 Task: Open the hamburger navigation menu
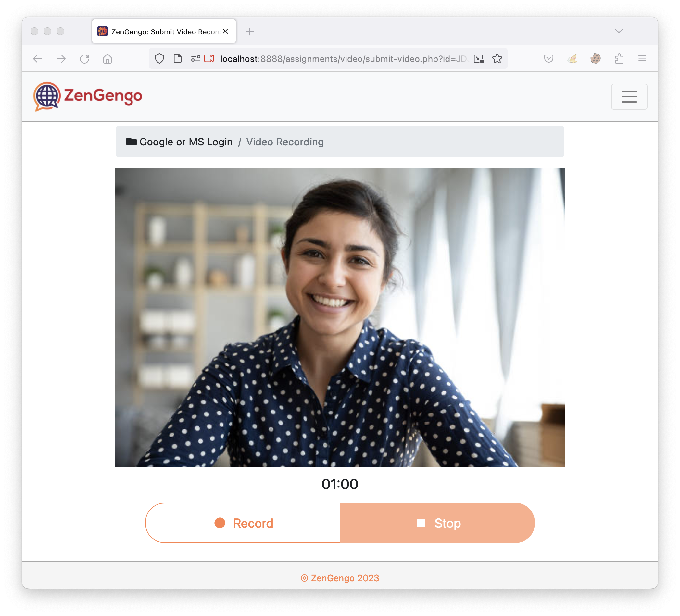click(x=629, y=96)
